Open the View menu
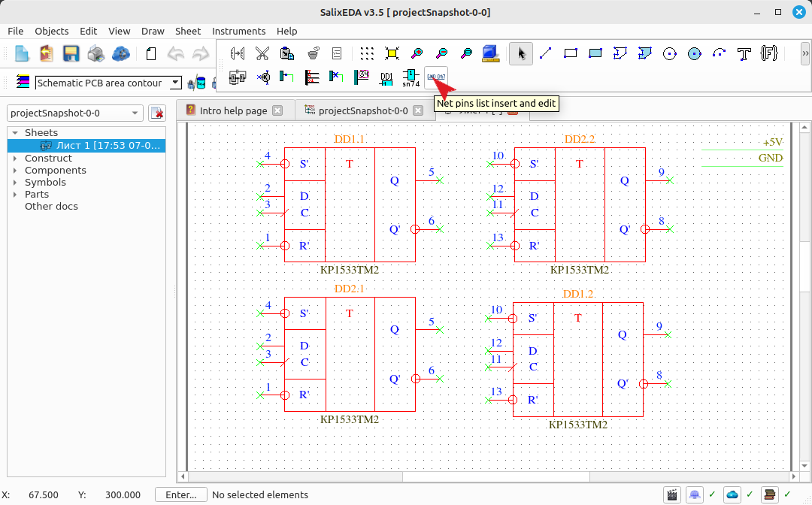Screen dimensions: 812x505 (x=119, y=31)
